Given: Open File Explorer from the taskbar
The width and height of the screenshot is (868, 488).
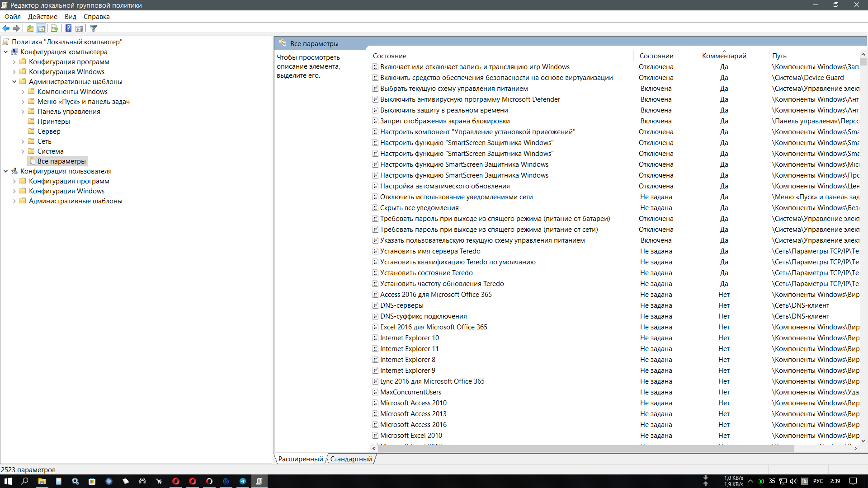Looking at the screenshot, I should pyautogui.click(x=42, y=481).
